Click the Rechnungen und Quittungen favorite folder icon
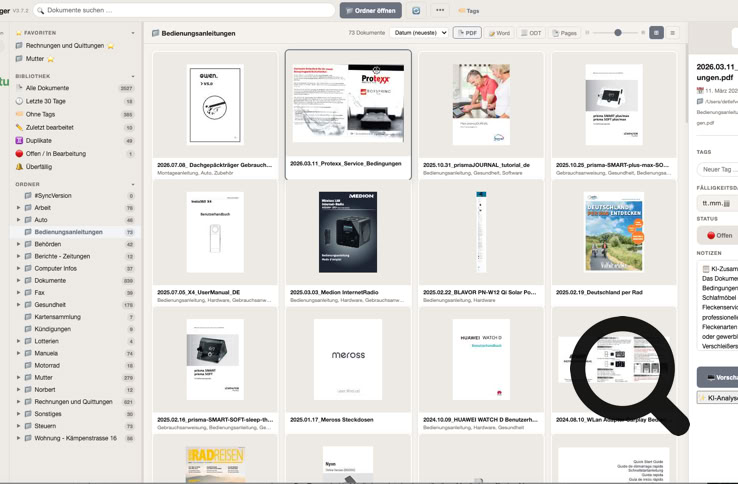The height and width of the screenshot is (484, 738). (19, 46)
